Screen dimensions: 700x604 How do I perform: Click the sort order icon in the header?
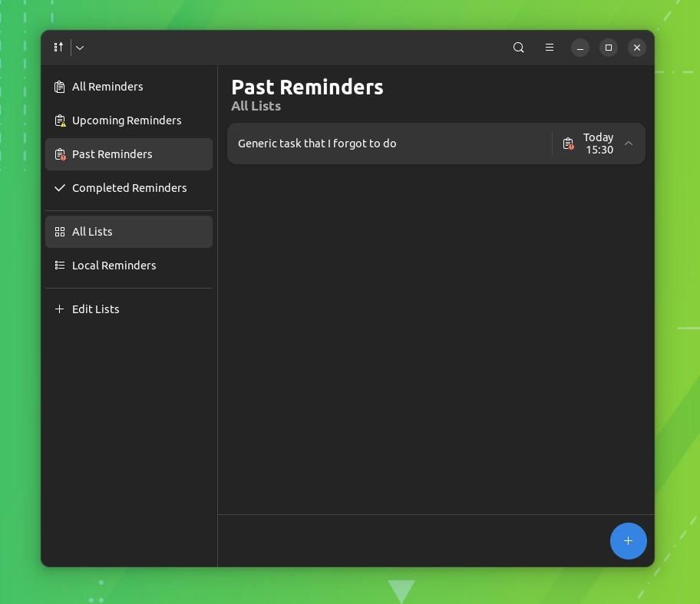58,47
